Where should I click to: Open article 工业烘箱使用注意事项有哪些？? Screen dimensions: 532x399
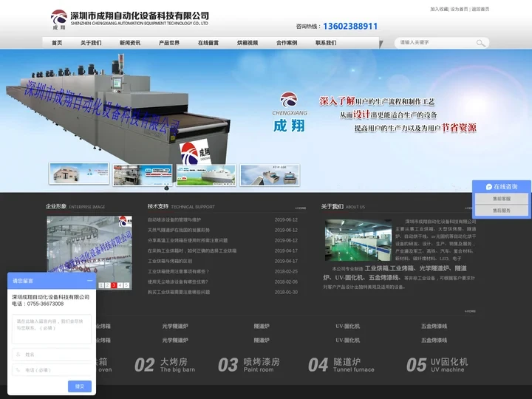point(179,271)
